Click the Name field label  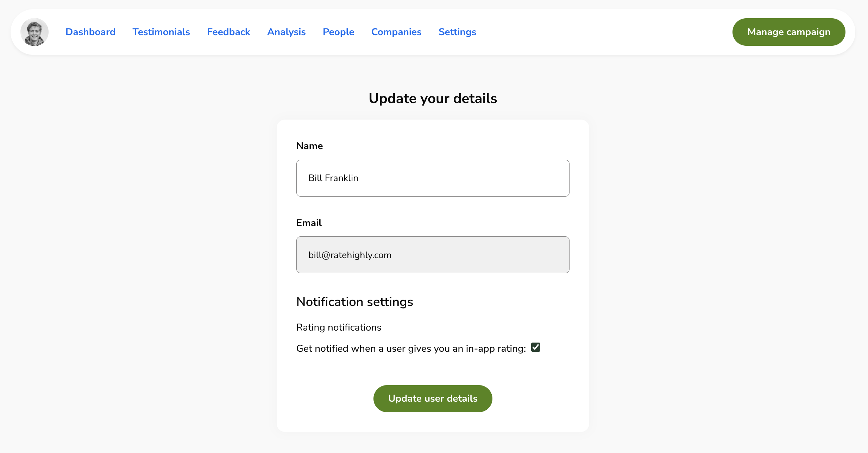pos(309,146)
